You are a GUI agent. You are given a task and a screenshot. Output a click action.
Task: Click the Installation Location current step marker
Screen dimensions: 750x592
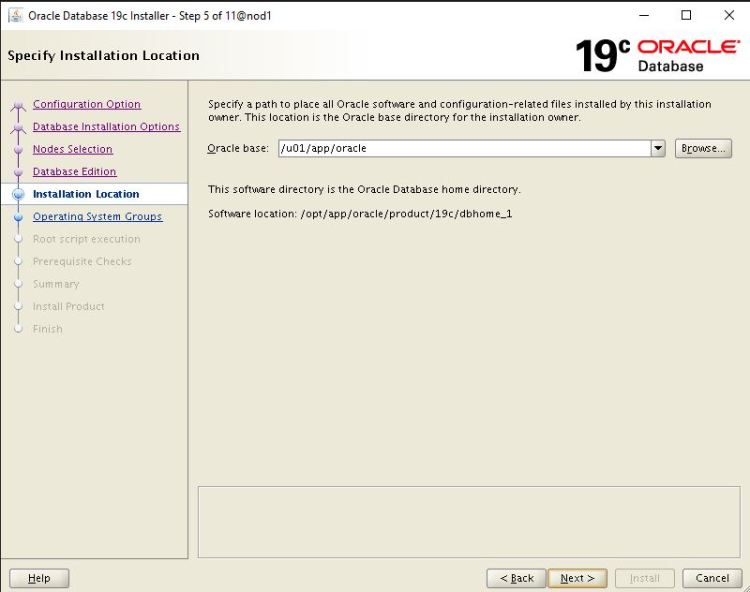click(x=18, y=194)
